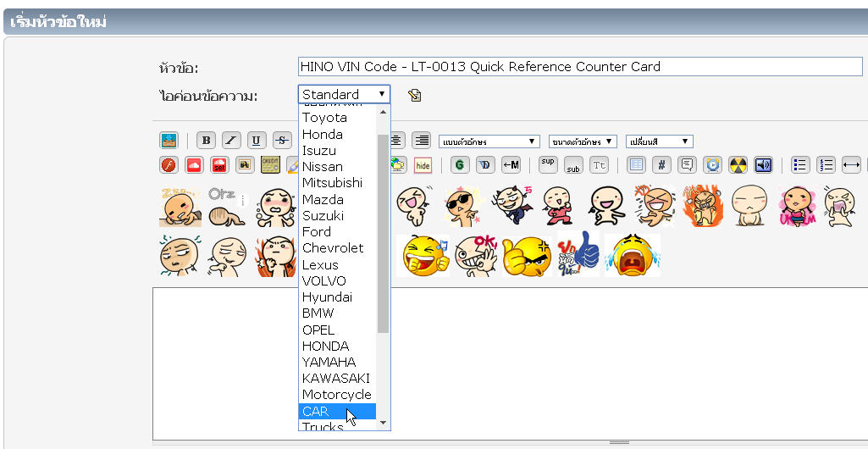The height and width of the screenshot is (449, 868).
Task: Open the Standard message icon dropdown
Action: pos(344,94)
